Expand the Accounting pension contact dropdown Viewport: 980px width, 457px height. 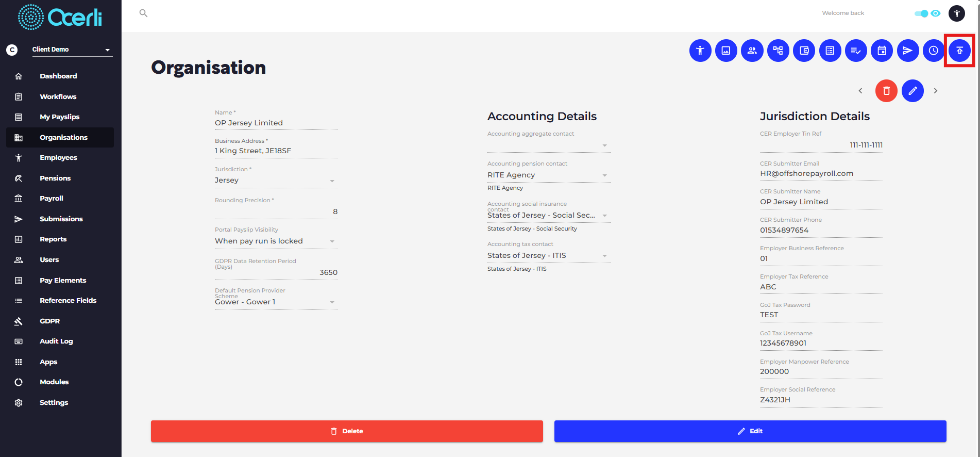(x=549, y=175)
